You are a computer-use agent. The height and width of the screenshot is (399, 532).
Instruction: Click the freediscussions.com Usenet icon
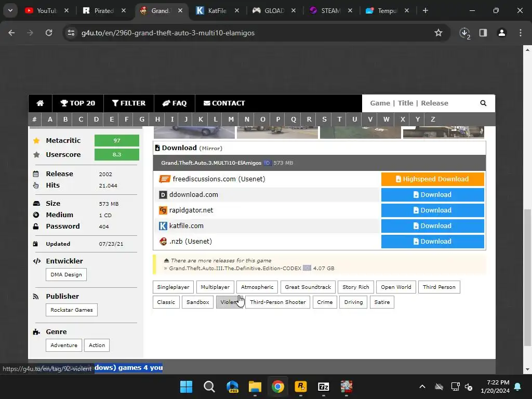click(165, 179)
